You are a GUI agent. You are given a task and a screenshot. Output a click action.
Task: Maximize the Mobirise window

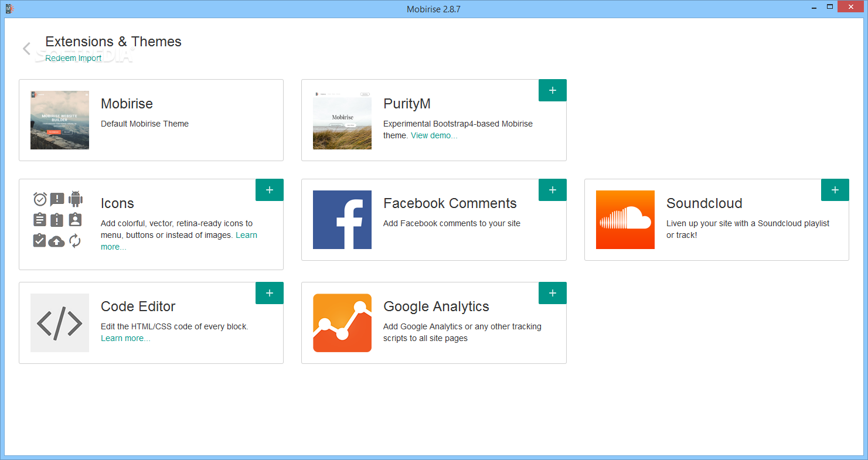830,7
